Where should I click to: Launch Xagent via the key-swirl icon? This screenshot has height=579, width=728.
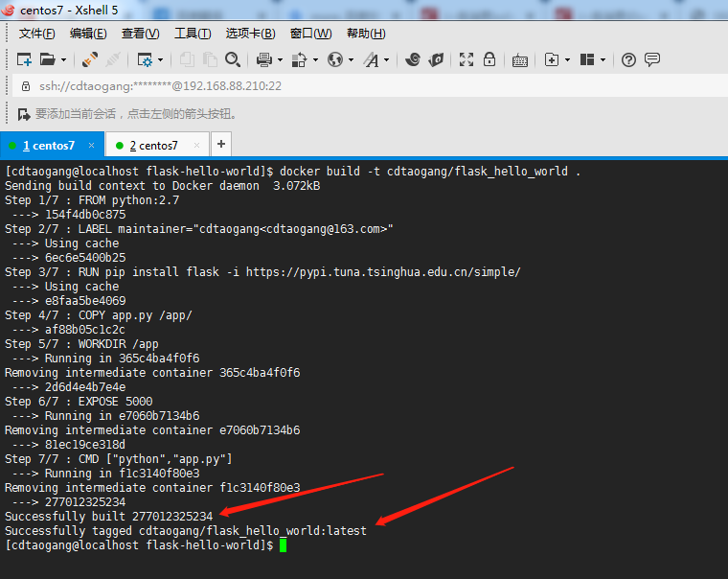[x=436, y=60]
